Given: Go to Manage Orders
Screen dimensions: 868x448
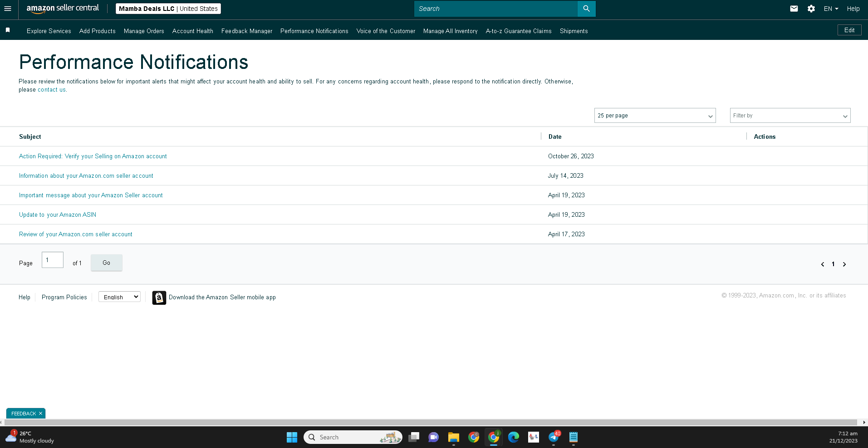Looking at the screenshot, I should 144,31.
